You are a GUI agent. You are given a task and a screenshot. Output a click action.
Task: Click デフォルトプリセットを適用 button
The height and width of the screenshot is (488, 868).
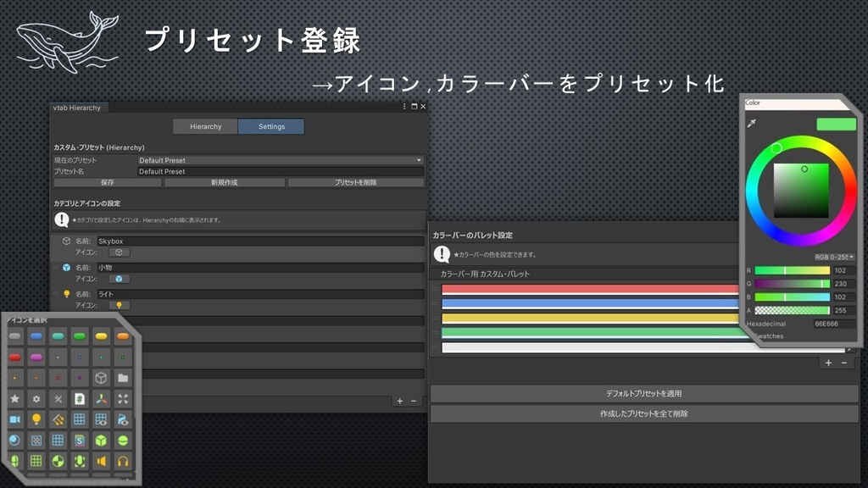[644, 393]
